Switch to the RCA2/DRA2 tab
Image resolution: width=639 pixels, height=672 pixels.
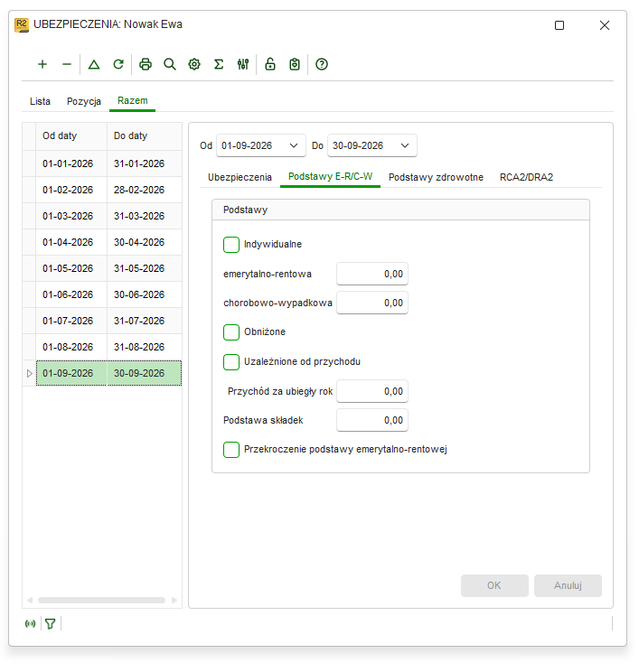[526, 177]
